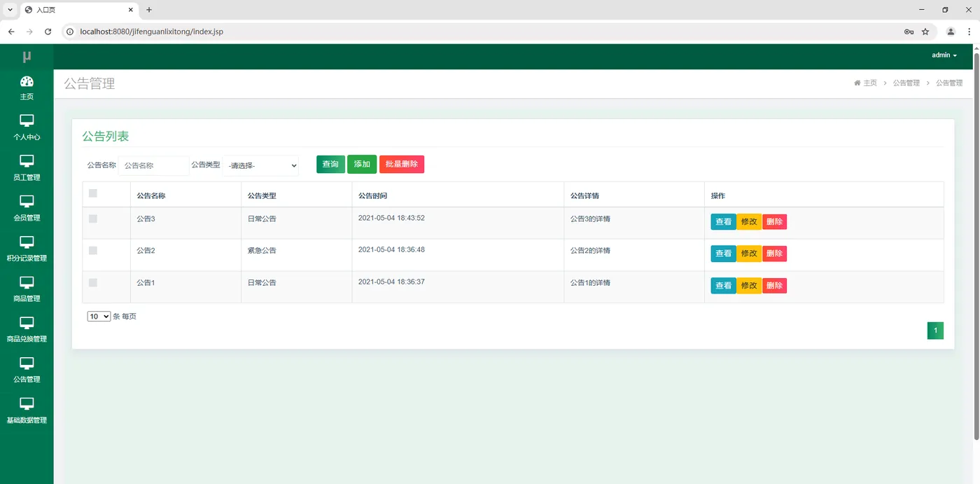Click the 主页 breadcrumb link

pyautogui.click(x=870, y=83)
